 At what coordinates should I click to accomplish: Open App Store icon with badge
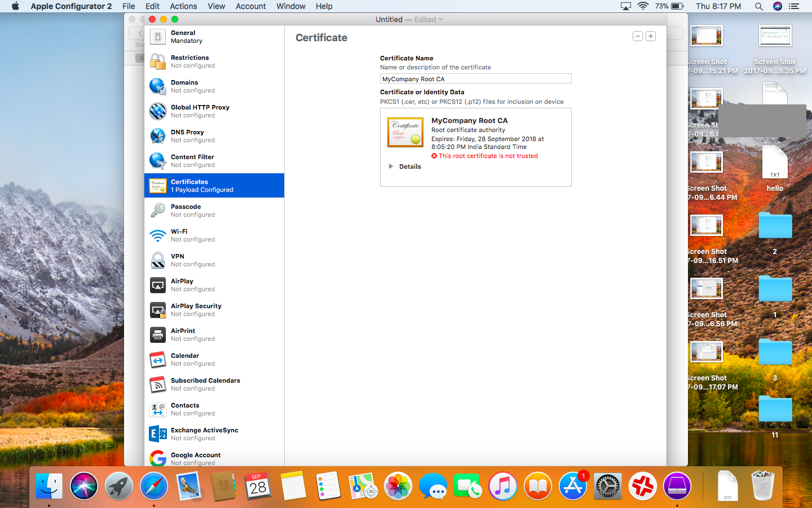coord(573,486)
